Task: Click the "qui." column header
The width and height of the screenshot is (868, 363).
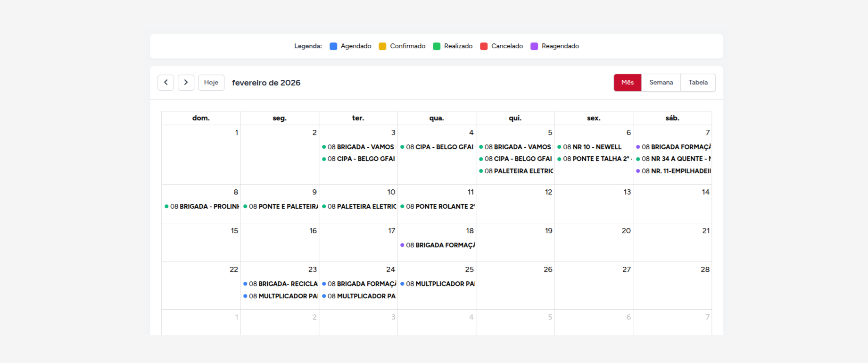Action: click(515, 118)
